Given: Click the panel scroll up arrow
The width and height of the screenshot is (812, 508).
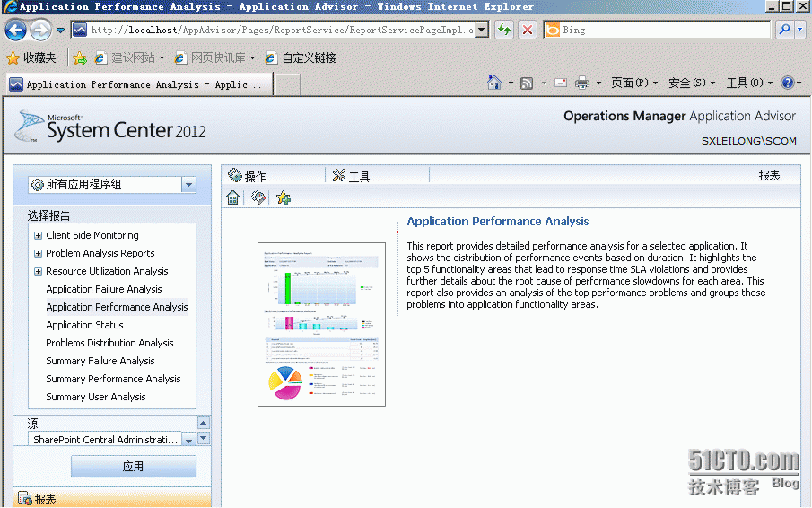Looking at the screenshot, I should pos(204,423).
